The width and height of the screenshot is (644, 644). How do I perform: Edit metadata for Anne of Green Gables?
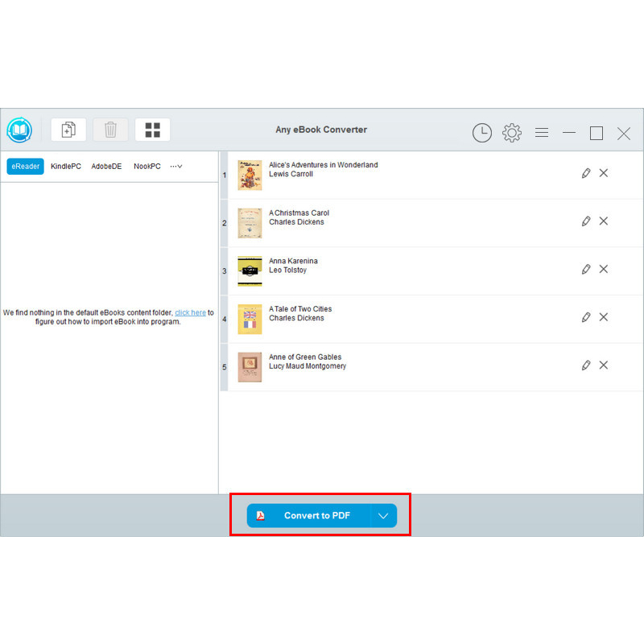coord(586,365)
